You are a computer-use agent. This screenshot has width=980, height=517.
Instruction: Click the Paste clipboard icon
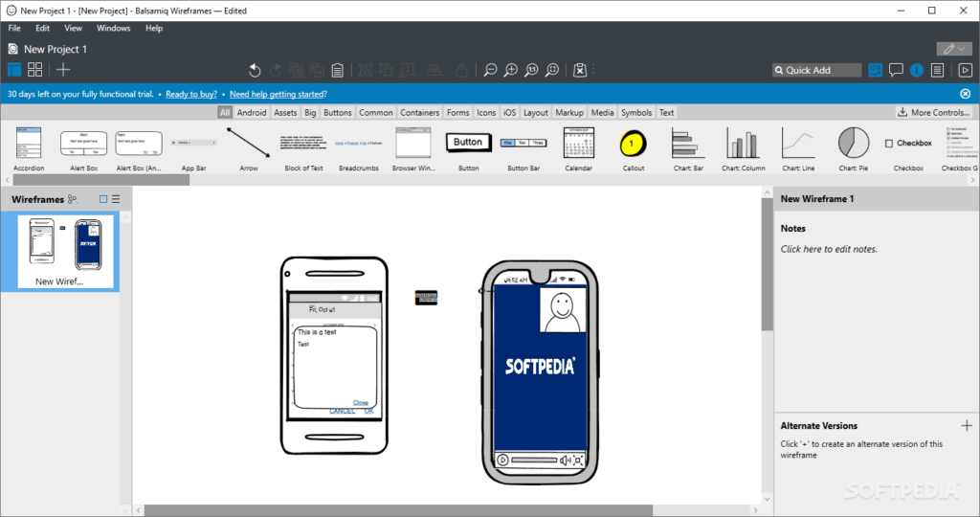[x=338, y=70]
